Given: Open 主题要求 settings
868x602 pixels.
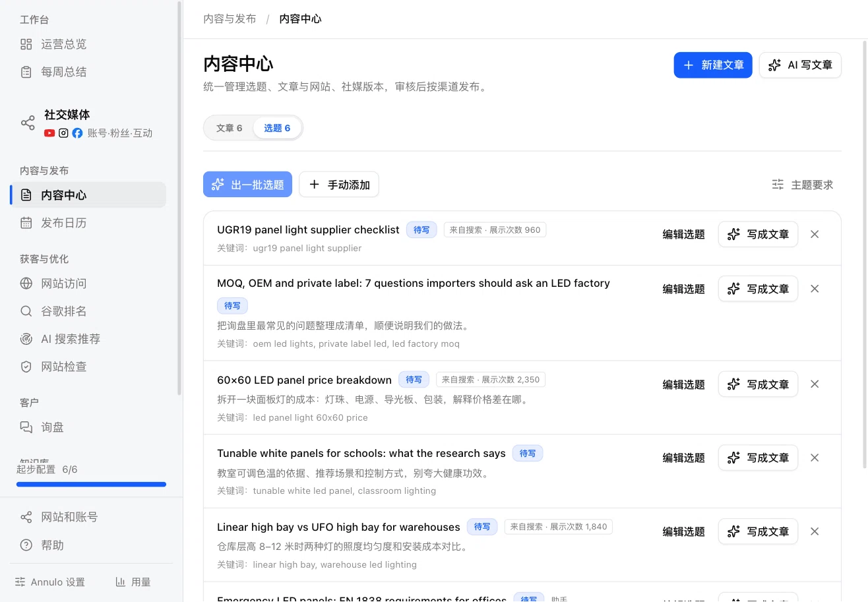Looking at the screenshot, I should 803,185.
